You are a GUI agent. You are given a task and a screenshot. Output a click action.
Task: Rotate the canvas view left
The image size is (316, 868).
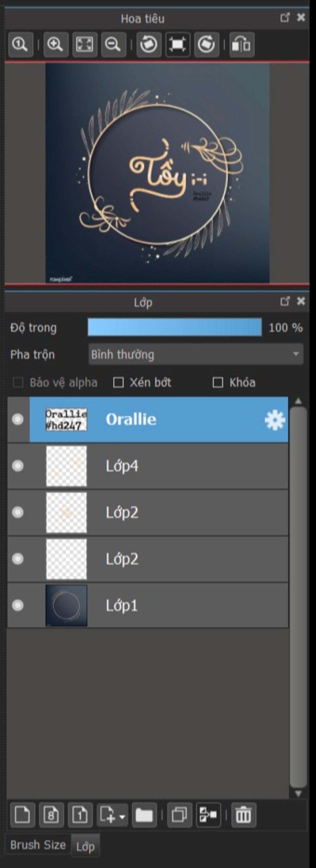pyautogui.click(x=149, y=44)
